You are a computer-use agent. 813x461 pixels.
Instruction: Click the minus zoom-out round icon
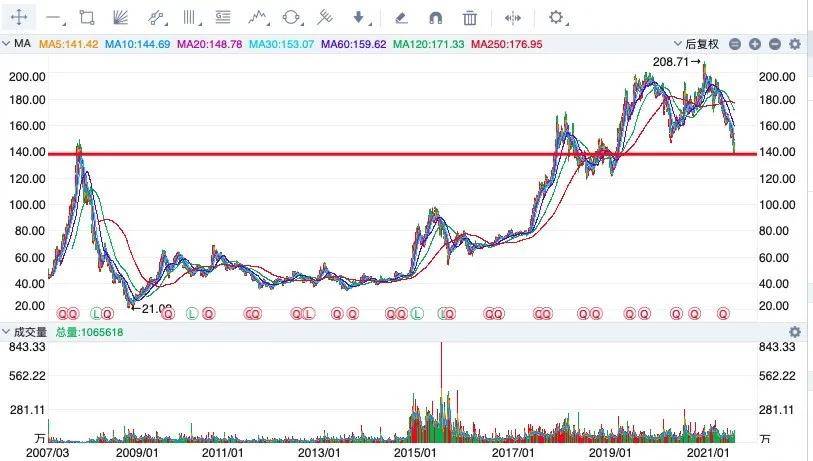(775, 44)
